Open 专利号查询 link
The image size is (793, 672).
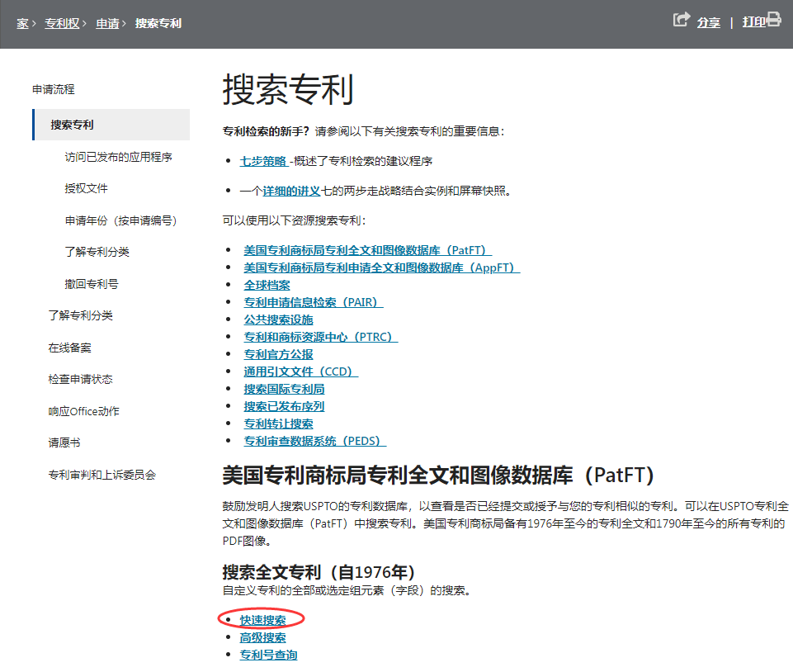coord(268,655)
